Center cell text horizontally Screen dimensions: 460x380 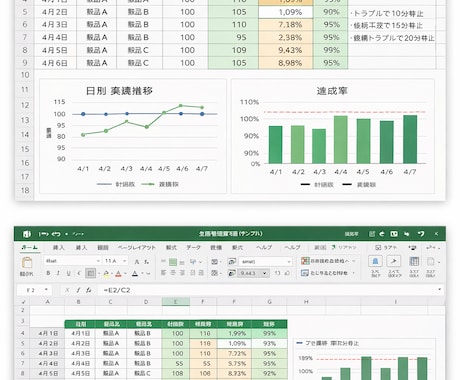pyautogui.click(x=173, y=273)
